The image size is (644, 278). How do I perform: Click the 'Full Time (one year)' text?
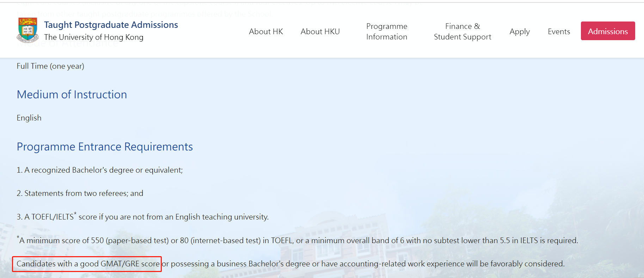pos(50,66)
